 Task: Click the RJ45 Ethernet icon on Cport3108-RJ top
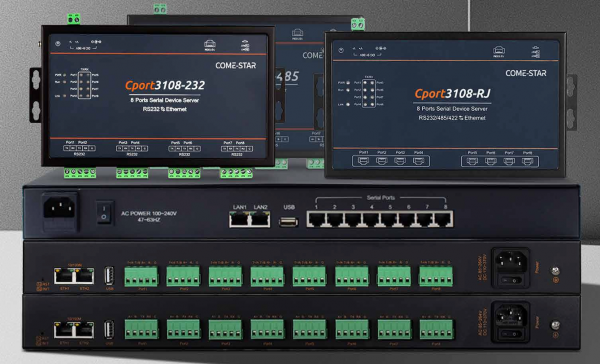point(499,51)
